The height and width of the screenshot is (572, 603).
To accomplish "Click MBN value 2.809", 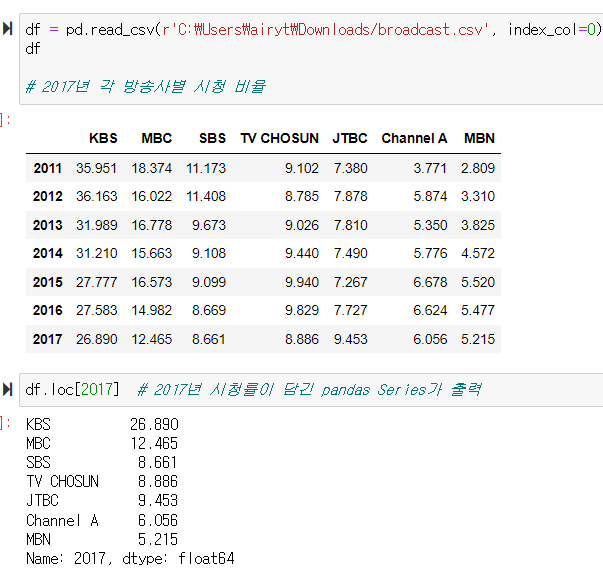I will coord(478,168).
